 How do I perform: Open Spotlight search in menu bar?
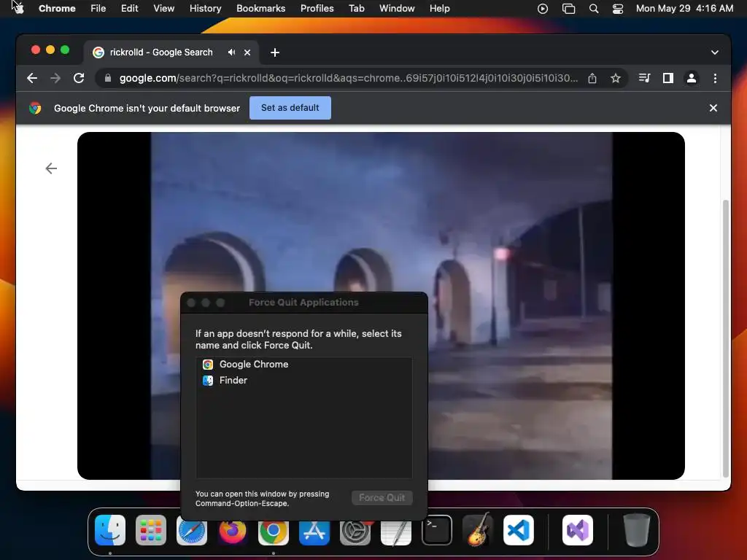pos(594,9)
